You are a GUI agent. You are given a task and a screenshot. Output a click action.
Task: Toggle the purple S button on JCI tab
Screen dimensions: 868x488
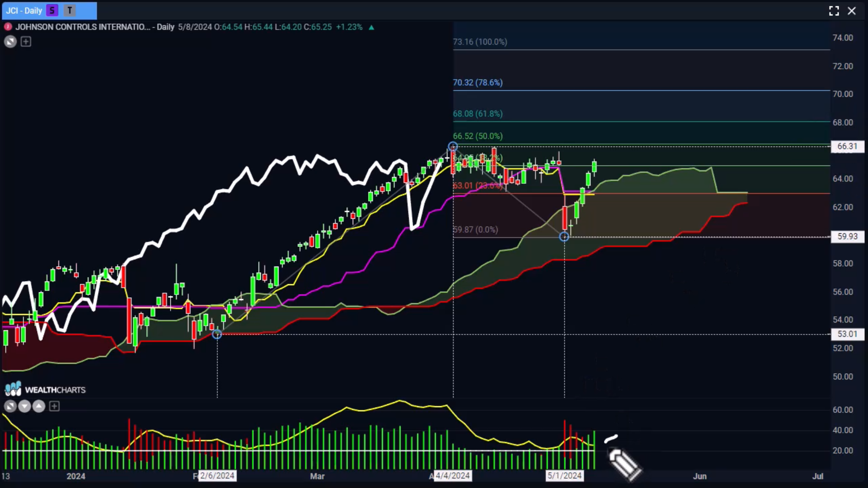(x=52, y=10)
